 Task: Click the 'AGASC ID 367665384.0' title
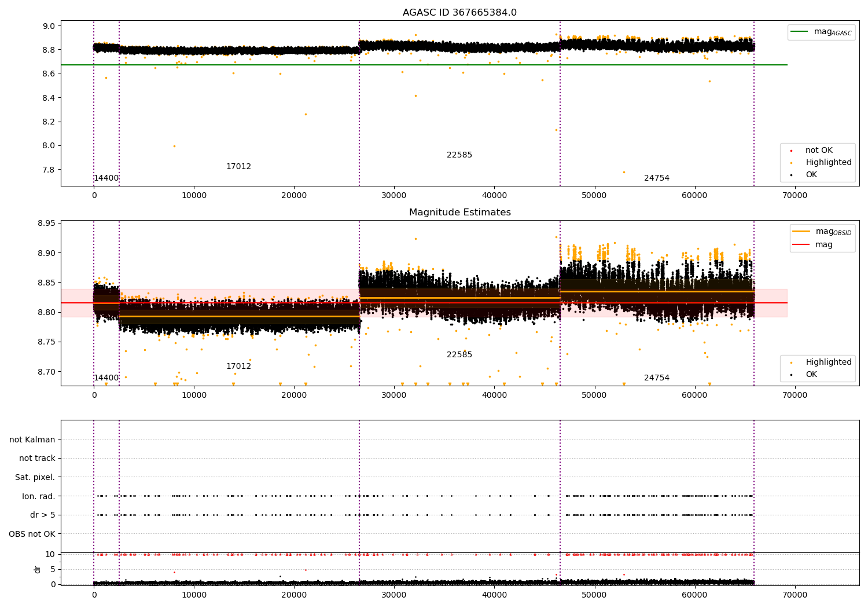(460, 13)
